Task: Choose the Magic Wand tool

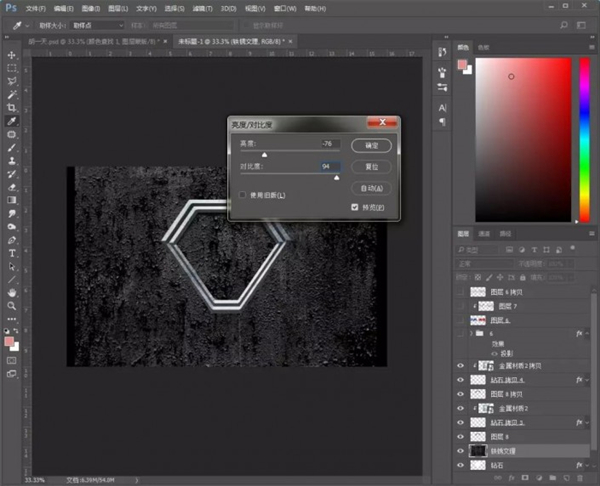Action: coord(12,94)
